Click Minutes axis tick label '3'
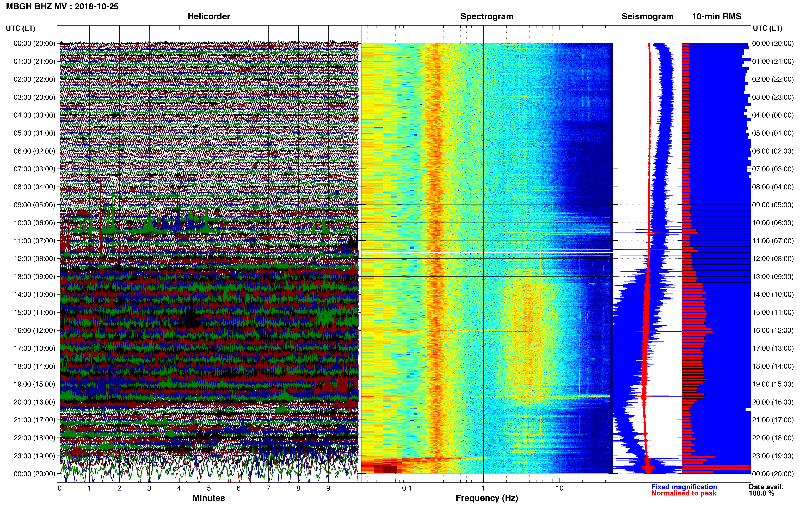 [149, 488]
